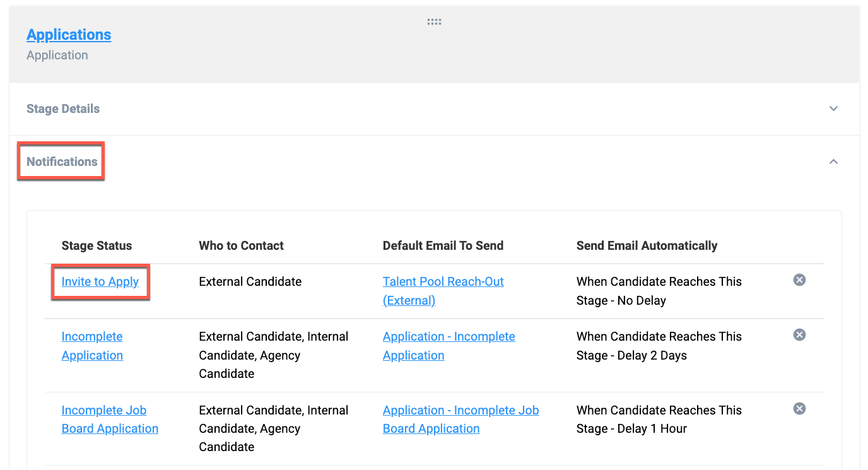The image size is (868, 470).
Task: Click the Default Email To Send header
Action: pyautogui.click(x=443, y=246)
